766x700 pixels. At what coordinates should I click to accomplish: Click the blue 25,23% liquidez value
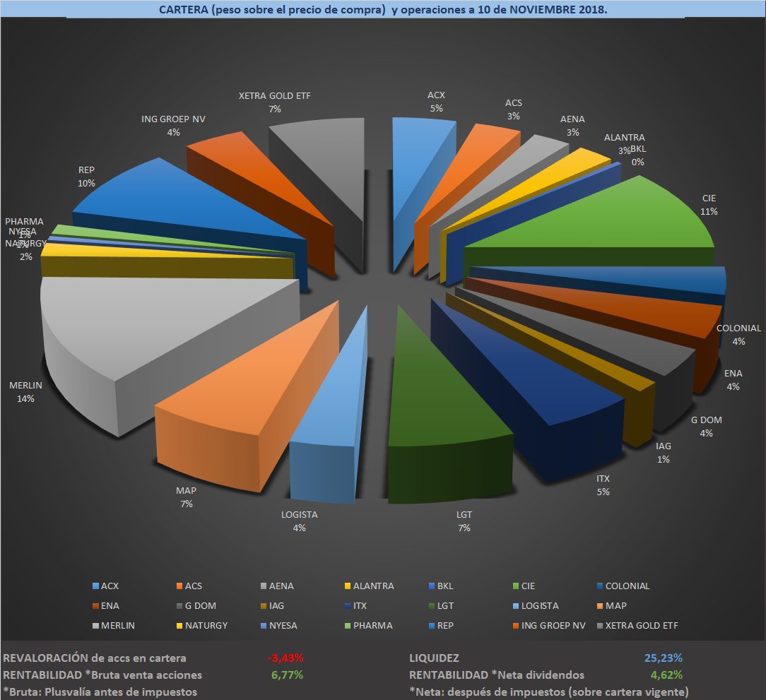[x=664, y=658]
